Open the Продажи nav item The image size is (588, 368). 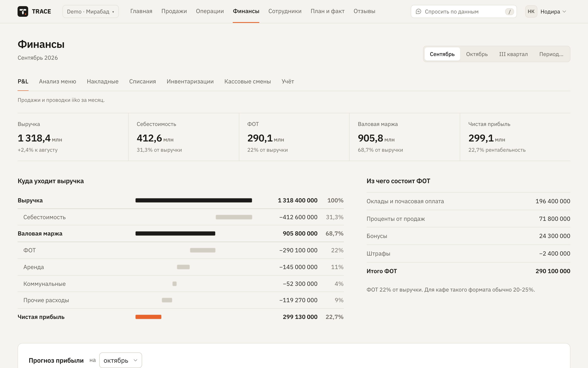point(174,11)
